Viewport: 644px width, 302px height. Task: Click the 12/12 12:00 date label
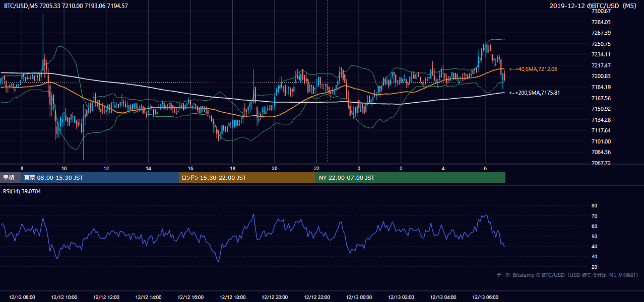click(x=106, y=297)
